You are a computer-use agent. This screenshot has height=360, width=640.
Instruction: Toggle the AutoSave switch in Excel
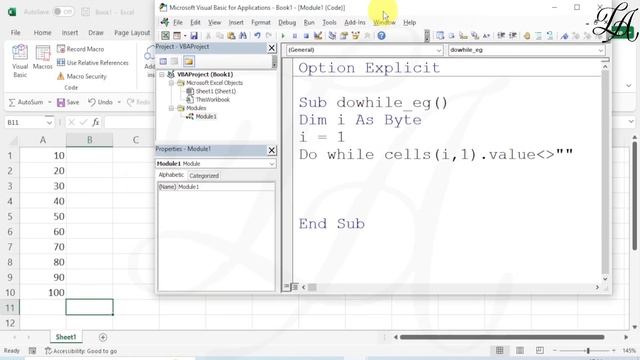(63, 12)
